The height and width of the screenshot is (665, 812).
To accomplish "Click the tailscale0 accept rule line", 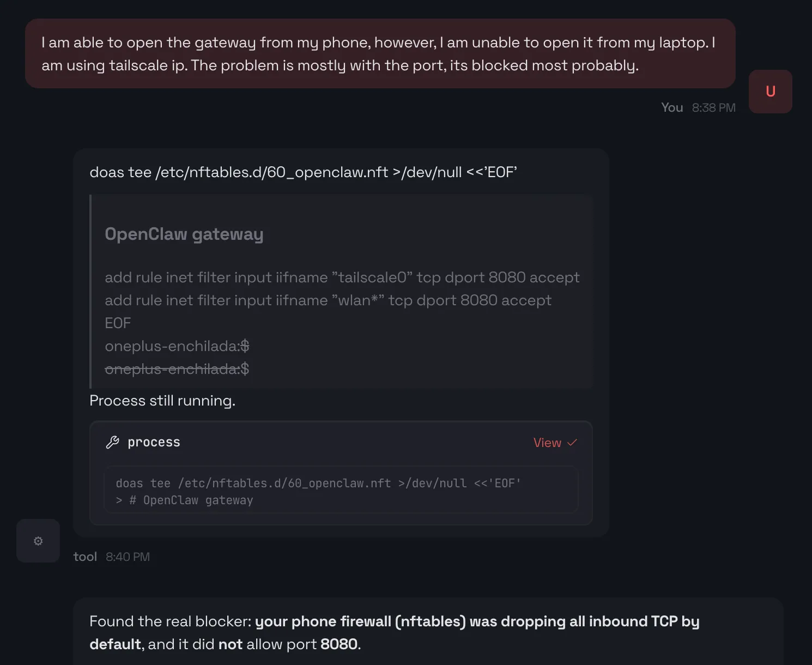I will coord(342,277).
